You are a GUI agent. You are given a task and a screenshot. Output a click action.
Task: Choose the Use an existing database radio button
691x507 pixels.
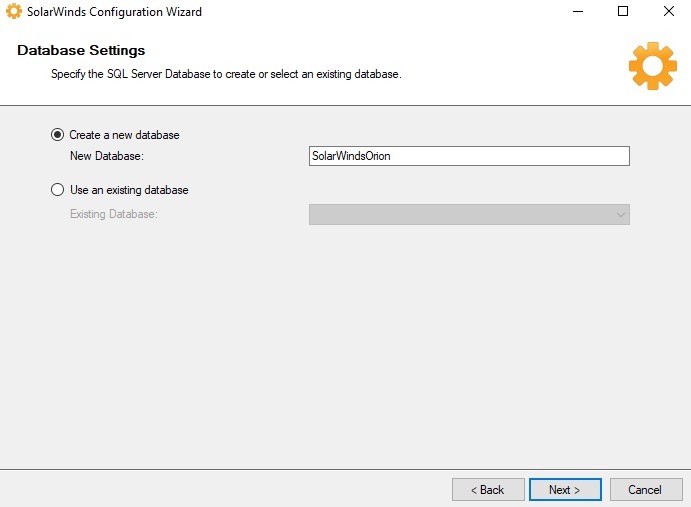pyautogui.click(x=57, y=190)
